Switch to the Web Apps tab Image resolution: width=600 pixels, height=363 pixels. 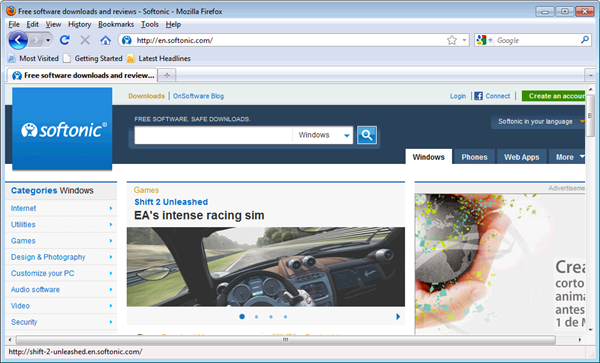click(x=522, y=157)
